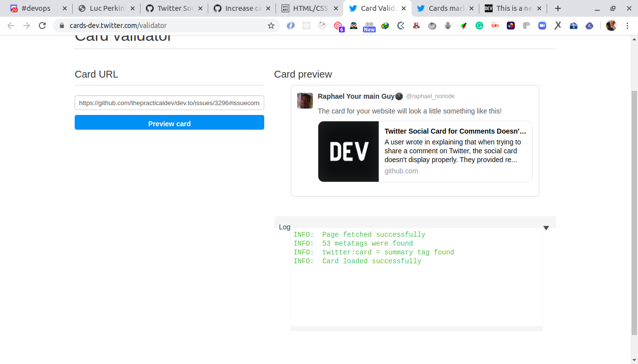
Task: Click the Zoom extension icon in the toolbar
Action: [x=542, y=26]
